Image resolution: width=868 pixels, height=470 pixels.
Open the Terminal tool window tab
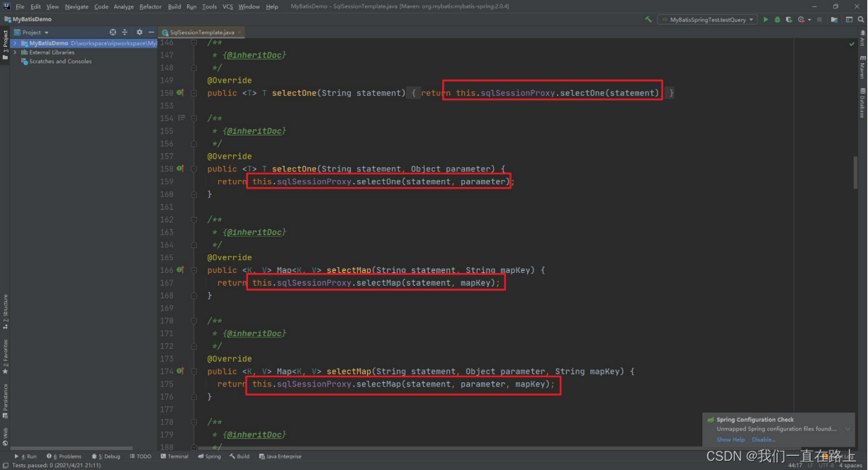(174, 457)
